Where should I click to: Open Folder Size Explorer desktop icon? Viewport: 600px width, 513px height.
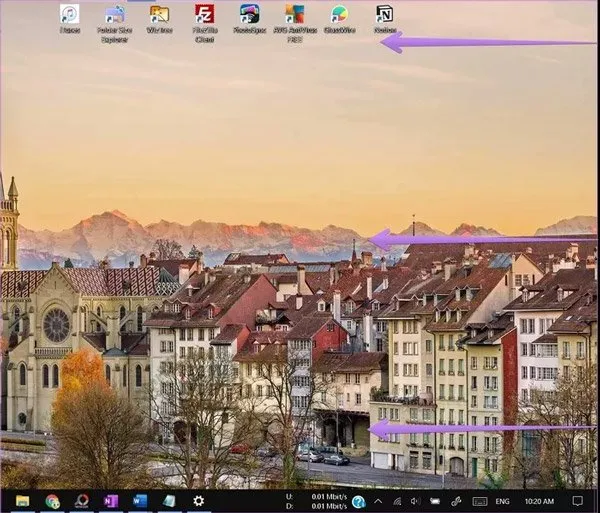tap(114, 15)
